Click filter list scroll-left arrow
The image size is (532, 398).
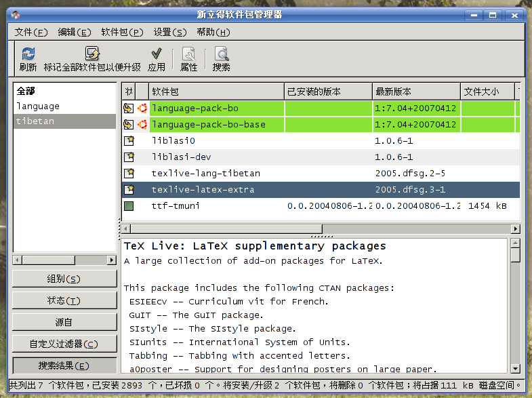(18, 260)
